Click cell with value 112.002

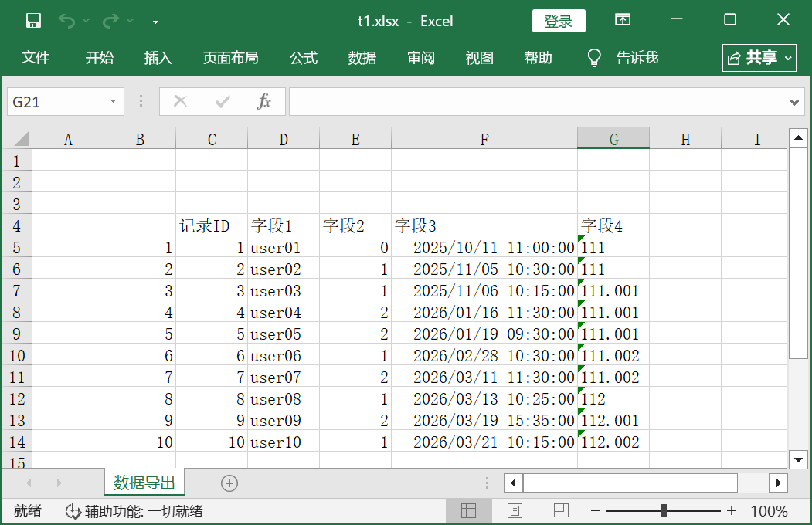click(613, 442)
